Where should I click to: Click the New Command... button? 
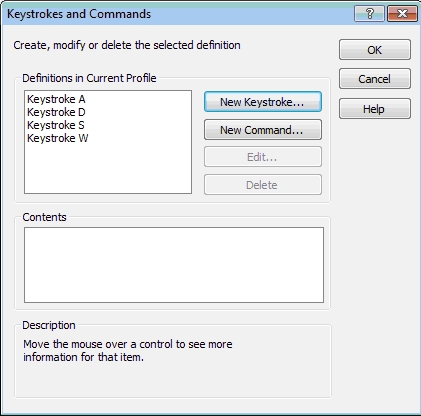coord(263,130)
